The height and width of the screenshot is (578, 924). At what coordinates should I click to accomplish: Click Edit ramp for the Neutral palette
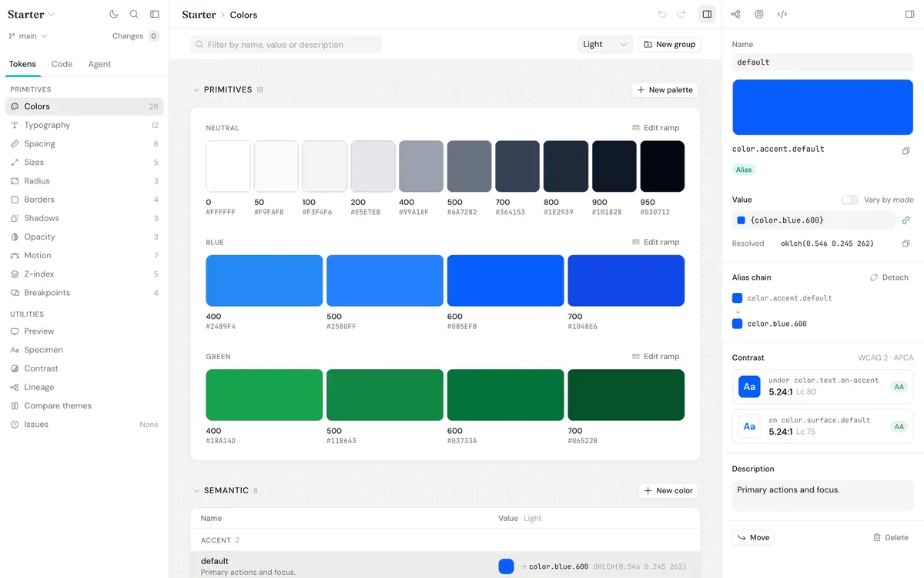pos(655,128)
